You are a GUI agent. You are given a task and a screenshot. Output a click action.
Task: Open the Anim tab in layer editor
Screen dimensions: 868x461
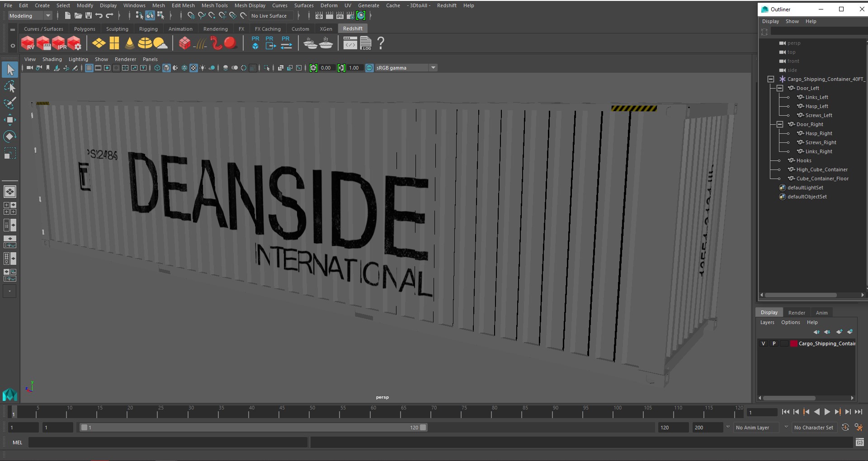click(821, 313)
